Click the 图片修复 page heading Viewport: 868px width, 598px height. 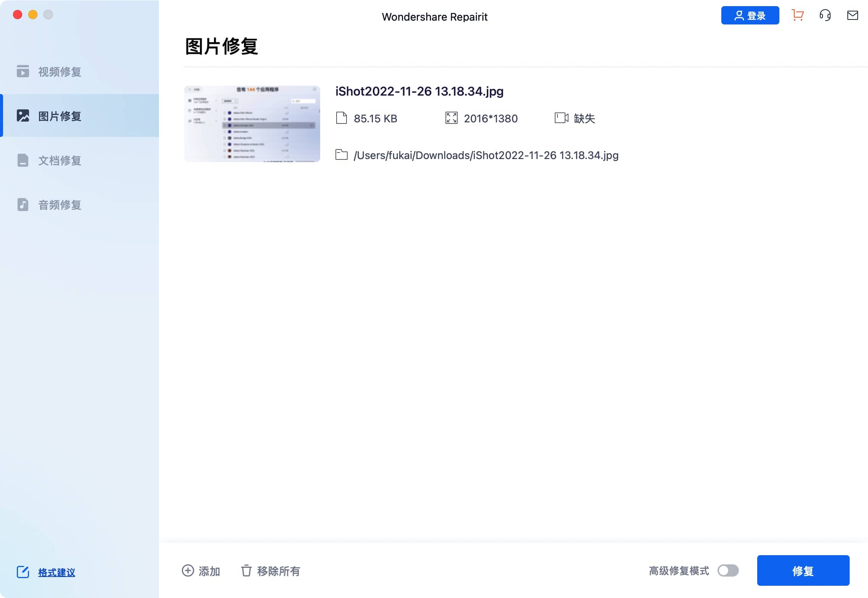coord(221,47)
